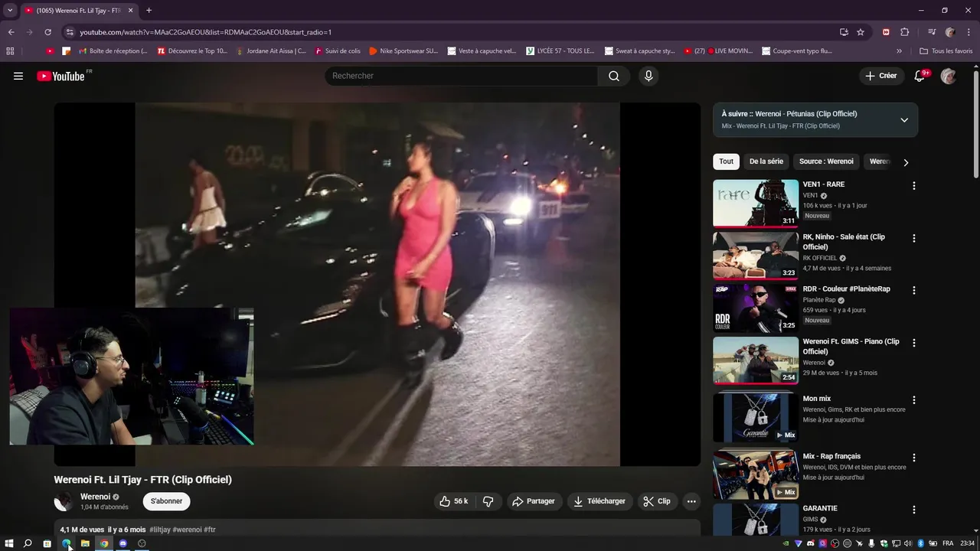Expand the À suivre mix playlist panel
This screenshot has width=980, height=551.
[904, 120]
